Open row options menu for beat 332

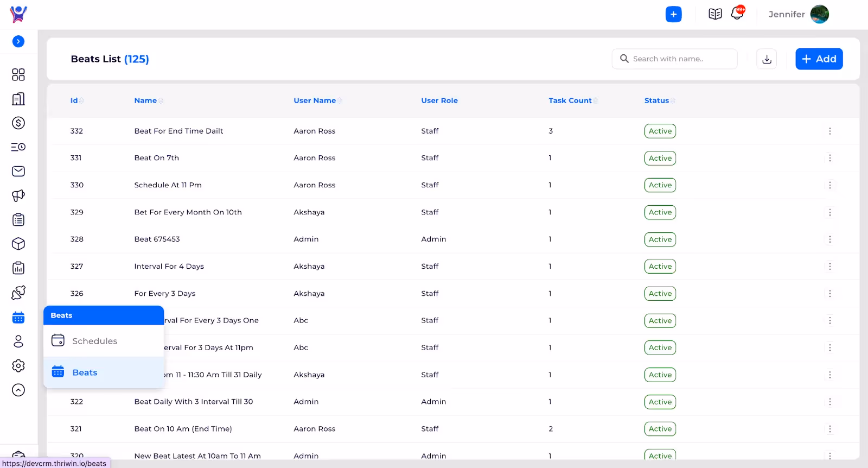coord(829,131)
